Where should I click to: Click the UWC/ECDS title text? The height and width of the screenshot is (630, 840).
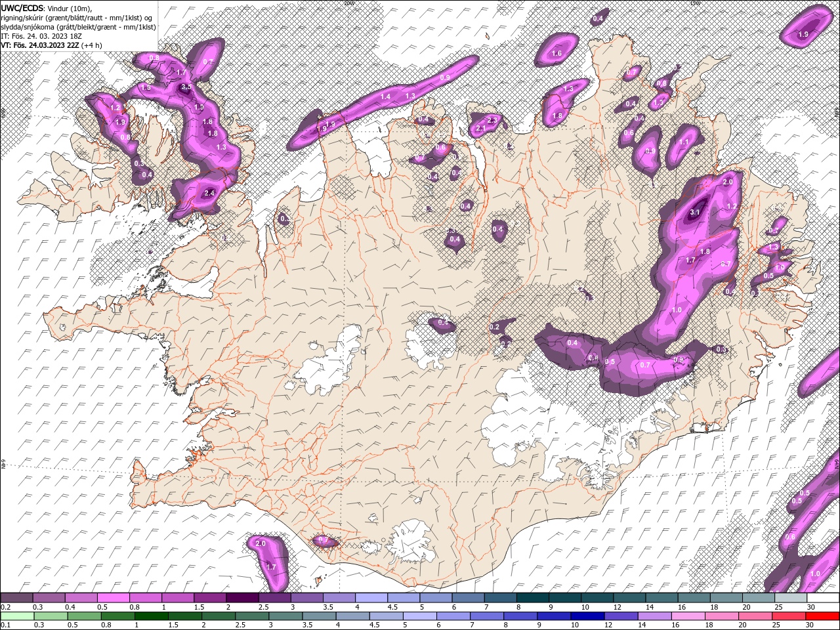22,8
